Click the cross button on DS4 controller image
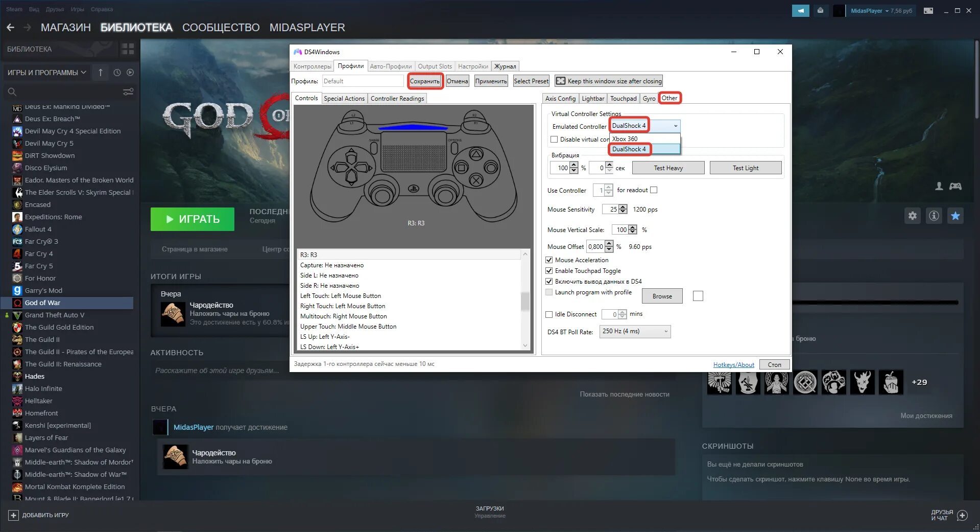Image resolution: width=980 pixels, height=532 pixels. [476, 180]
